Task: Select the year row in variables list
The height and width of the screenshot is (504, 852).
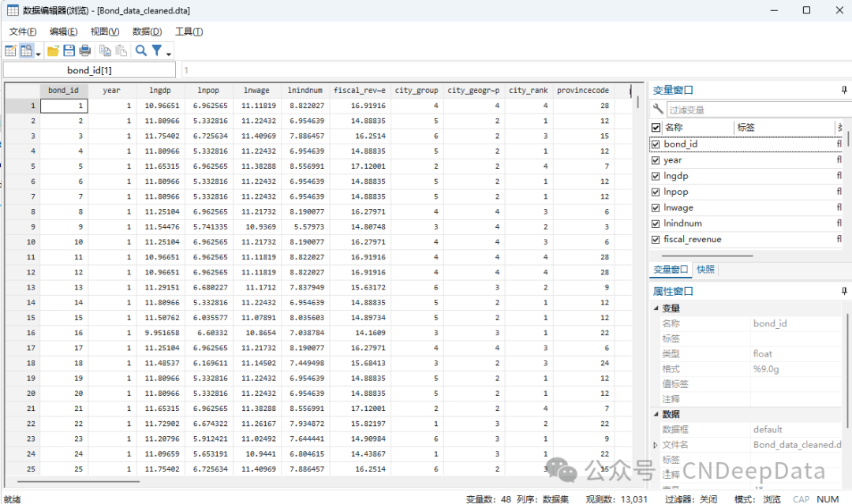Action: click(746, 160)
